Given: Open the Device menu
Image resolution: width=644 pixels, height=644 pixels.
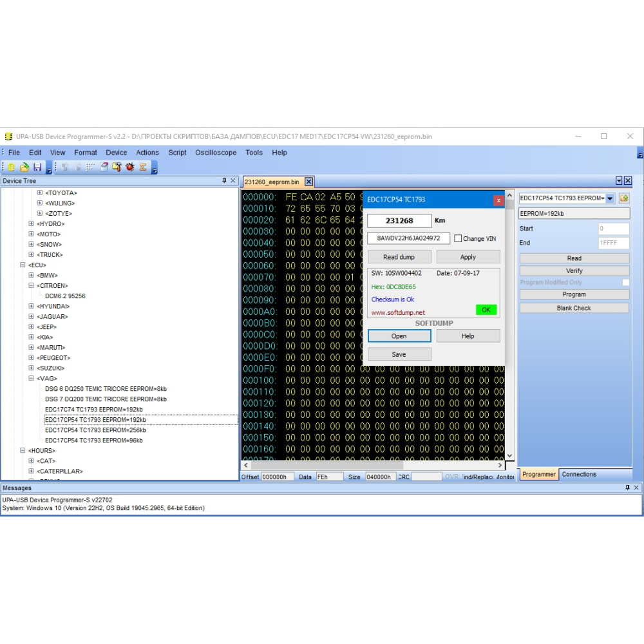Looking at the screenshot, I should point(116,153).
